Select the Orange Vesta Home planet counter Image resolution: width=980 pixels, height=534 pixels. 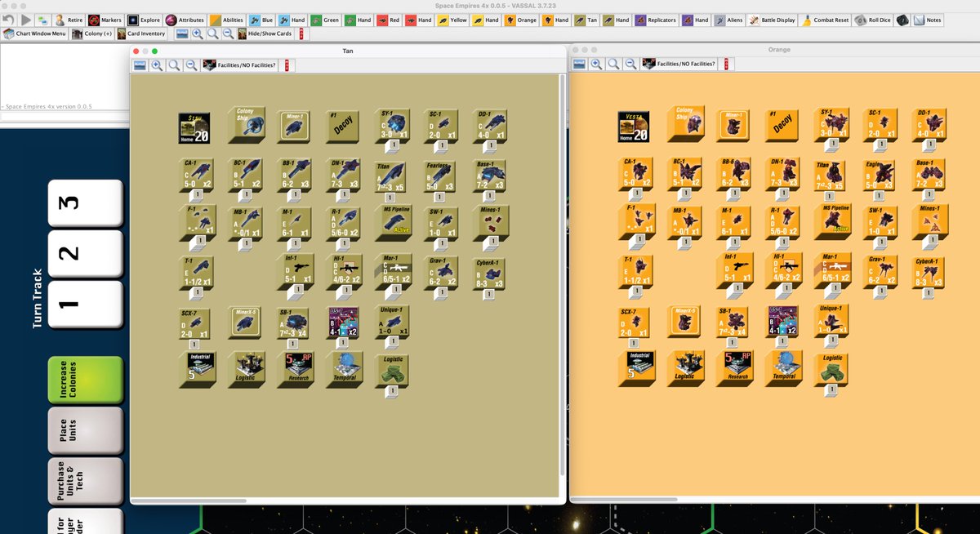(x=634, y=127)
